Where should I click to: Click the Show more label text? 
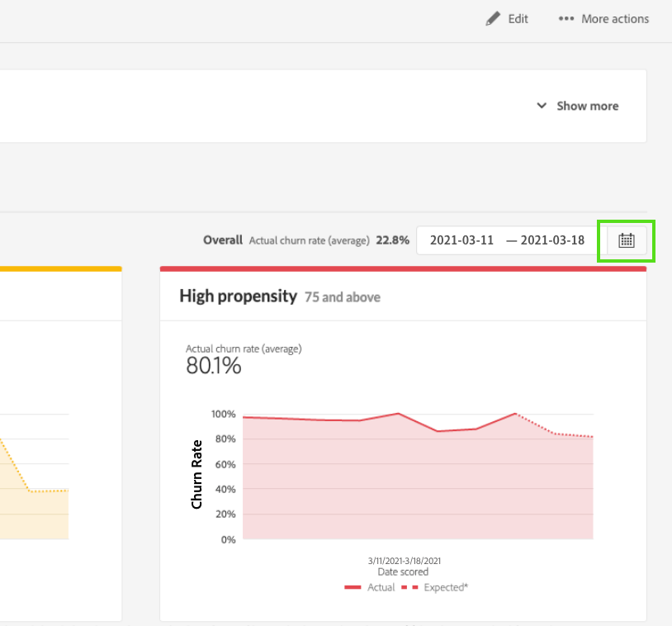(x=588, y=106)
